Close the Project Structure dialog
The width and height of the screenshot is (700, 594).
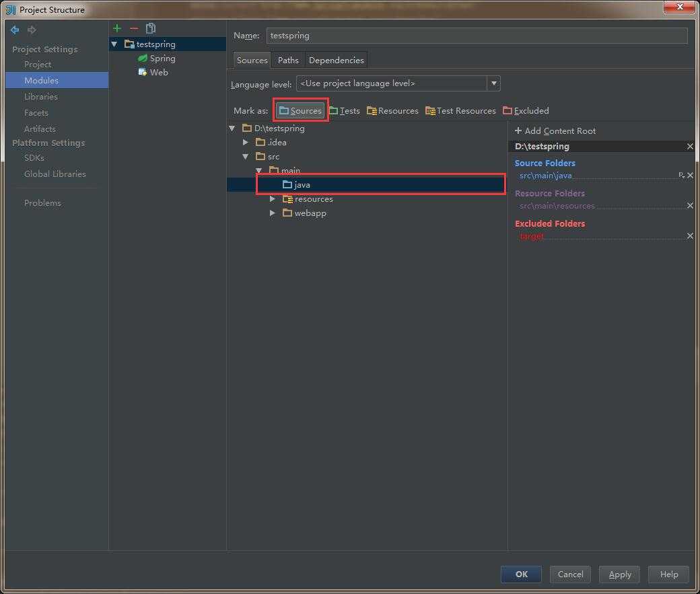tap(680, 7)
